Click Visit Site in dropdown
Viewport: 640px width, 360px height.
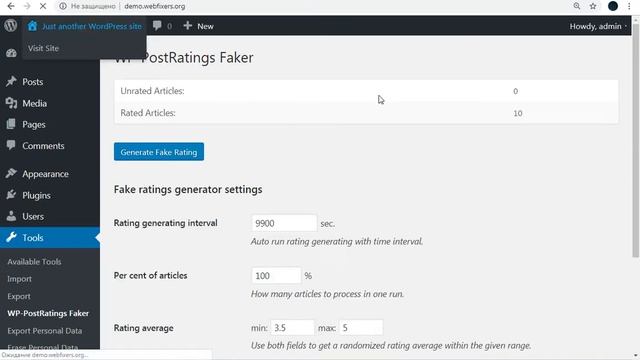point(43,48)
